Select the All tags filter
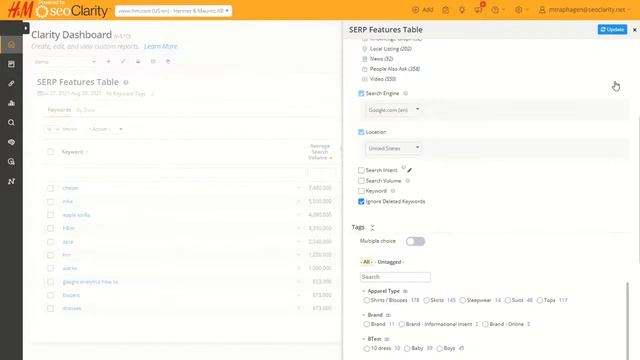This screenshot has width=640, height=360. [x=366, y=262]
